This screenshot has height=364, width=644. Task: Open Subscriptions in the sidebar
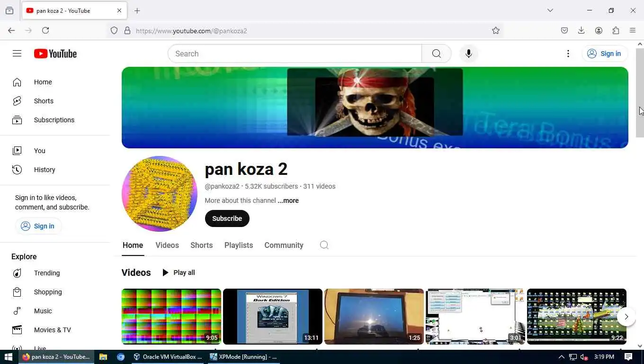tap(55, 120)
